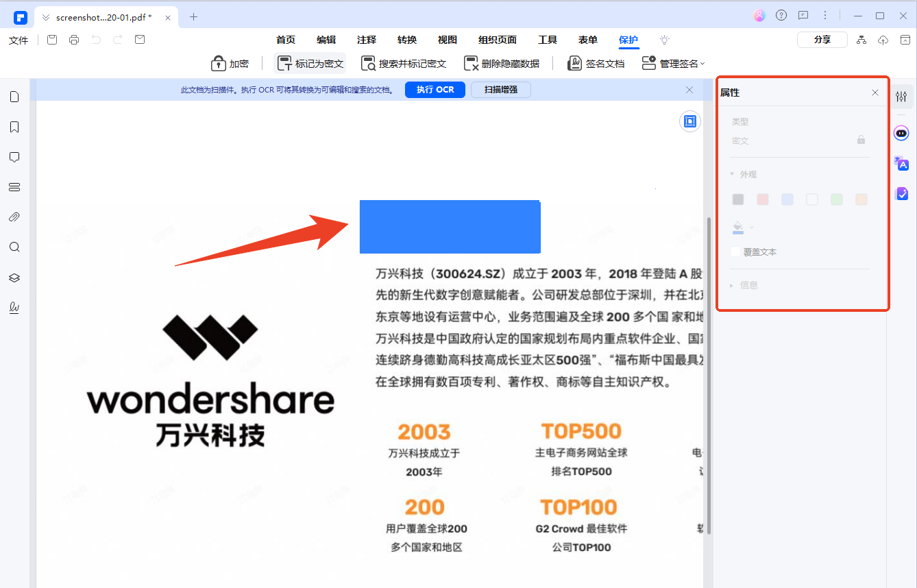The height and width of the screenshot is (588, 917).
Task: Expand the 信息 section
Action: tap(732, 285)
